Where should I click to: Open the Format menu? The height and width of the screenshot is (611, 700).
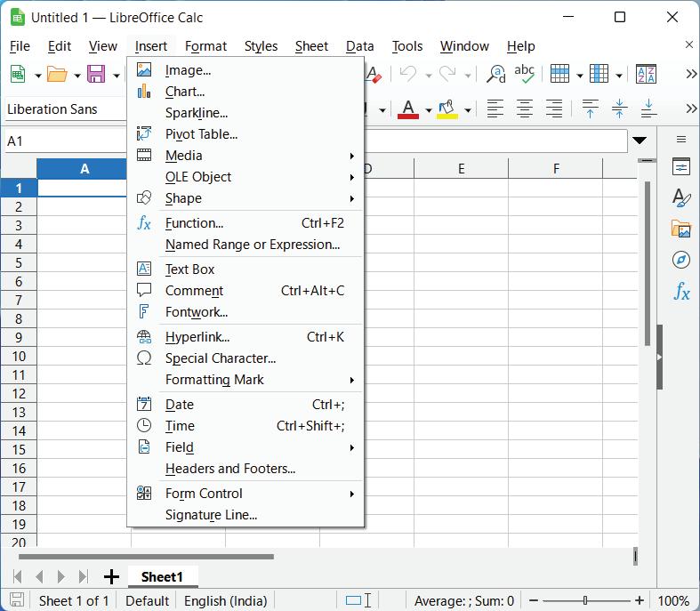pyautogui.click(x=205, y=46)
